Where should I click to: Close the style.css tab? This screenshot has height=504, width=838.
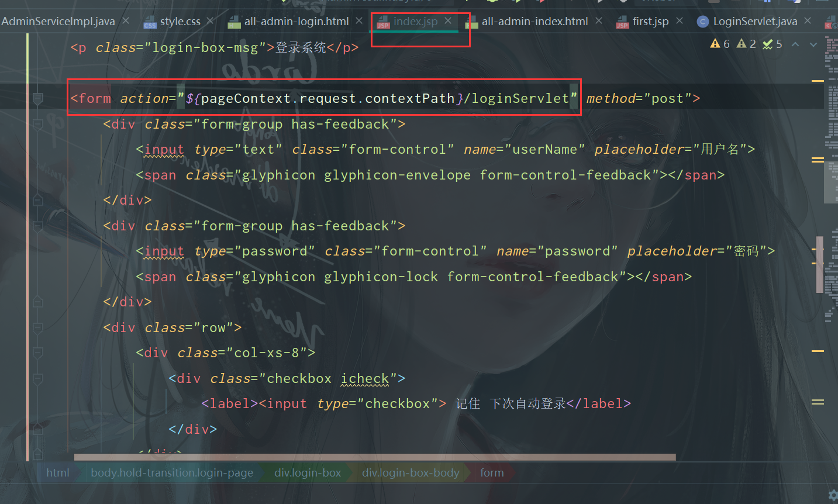click(x=211, y=21)
